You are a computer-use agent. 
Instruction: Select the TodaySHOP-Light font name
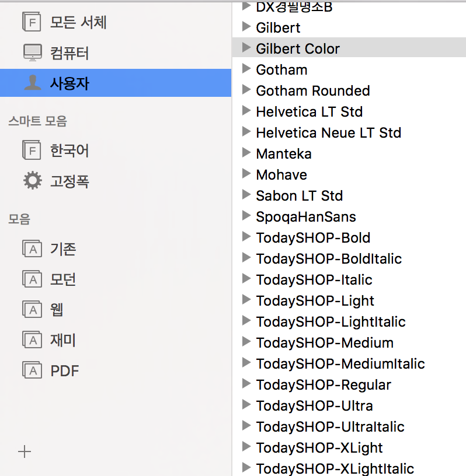tap(315, 302)
